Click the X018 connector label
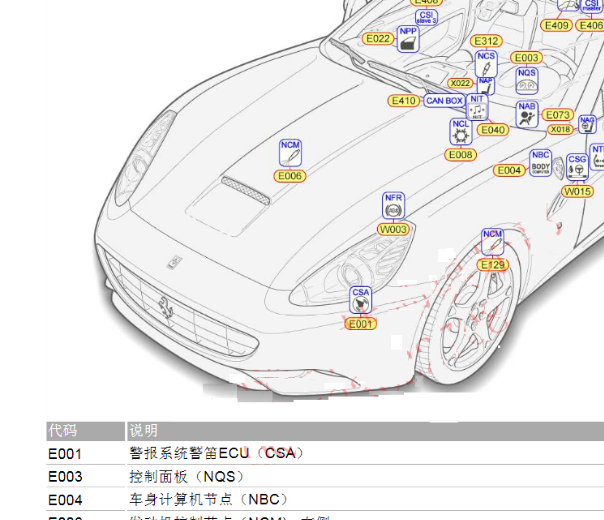 pyautogui.click(x=560, y=129)
